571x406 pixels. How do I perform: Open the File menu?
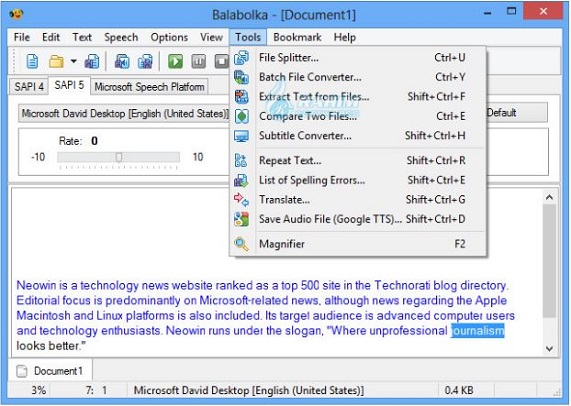(22, 37)
